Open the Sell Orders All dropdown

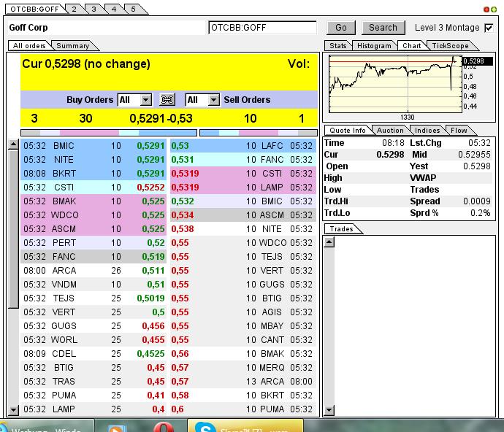202,99
